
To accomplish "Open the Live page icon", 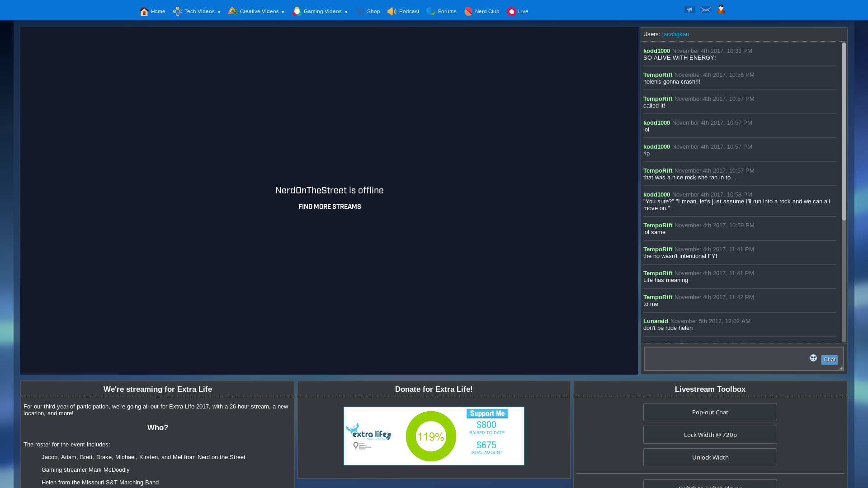I will (x=511, y=12).
